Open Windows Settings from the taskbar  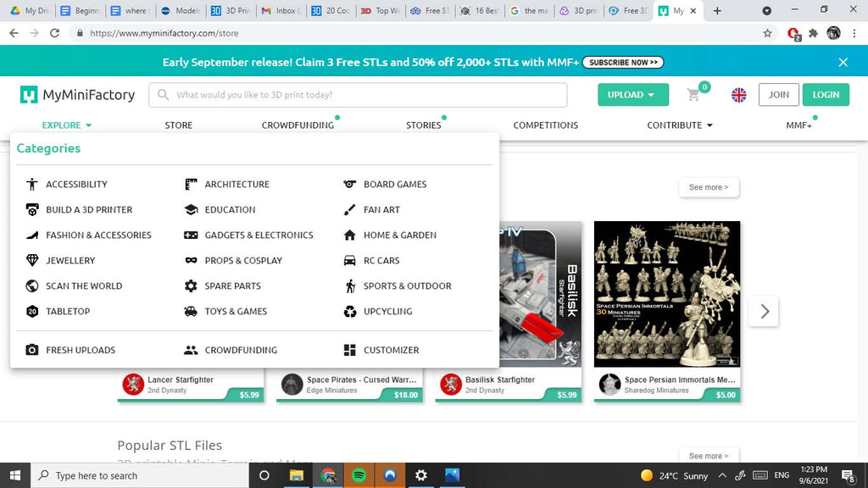click(x=421, y=475)
